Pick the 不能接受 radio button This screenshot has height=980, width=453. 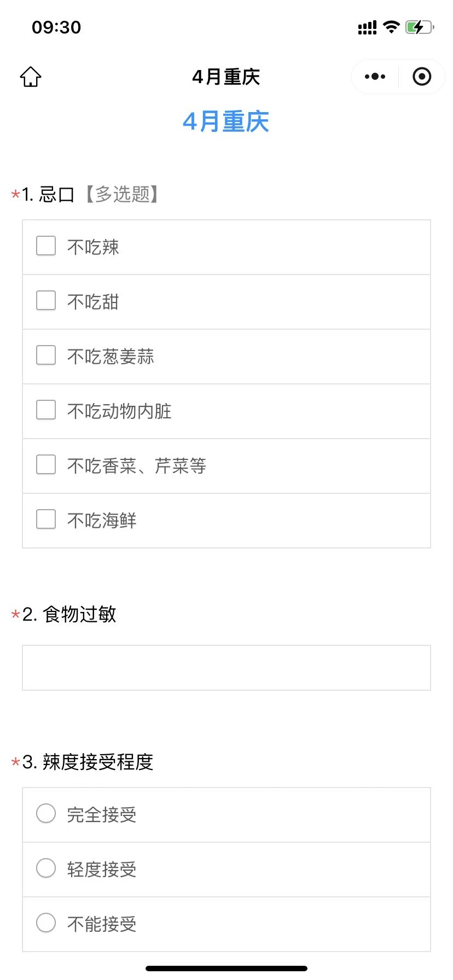coord(46,923)
